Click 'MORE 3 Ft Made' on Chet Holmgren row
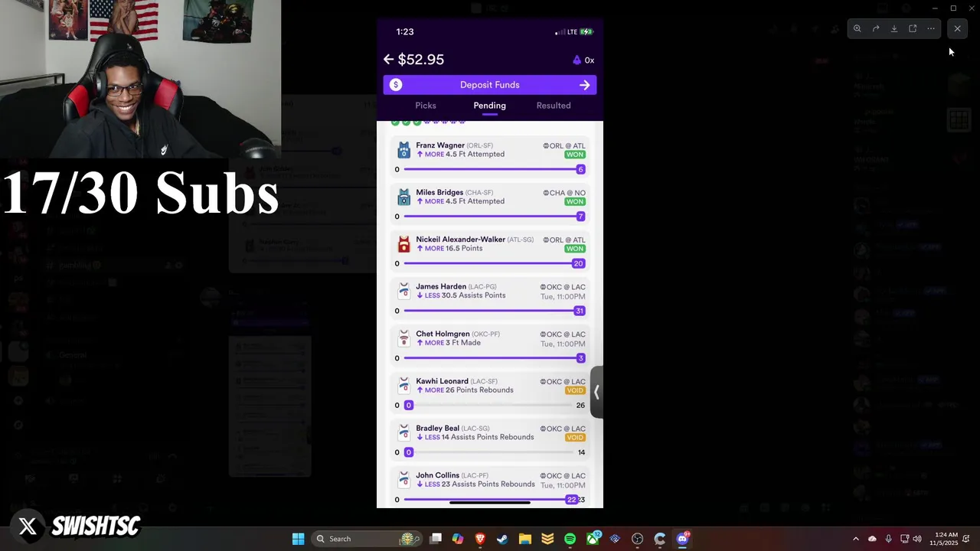 [x=449, y=343]
